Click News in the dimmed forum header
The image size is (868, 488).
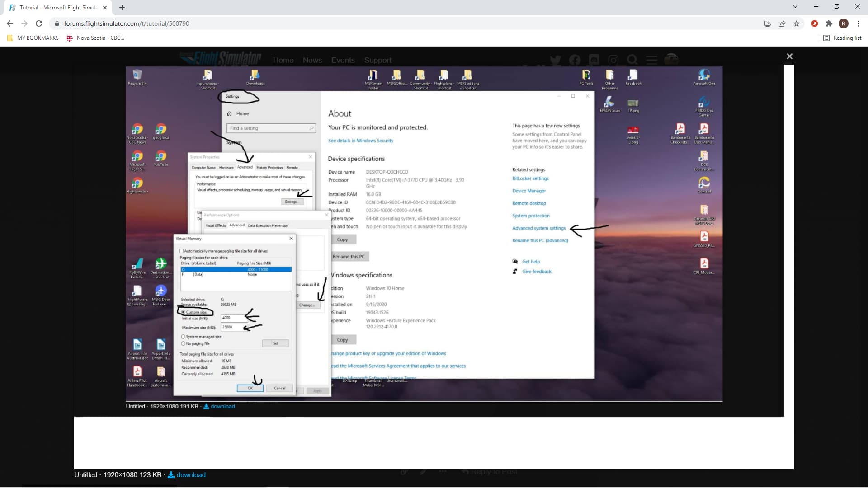click(x=312, y=60)
